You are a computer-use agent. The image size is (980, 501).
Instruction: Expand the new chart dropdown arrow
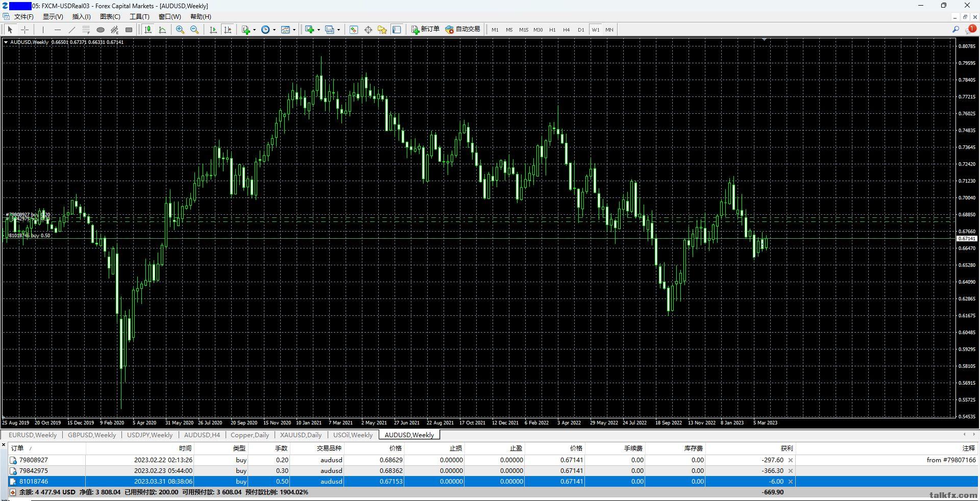pos(318,30)
